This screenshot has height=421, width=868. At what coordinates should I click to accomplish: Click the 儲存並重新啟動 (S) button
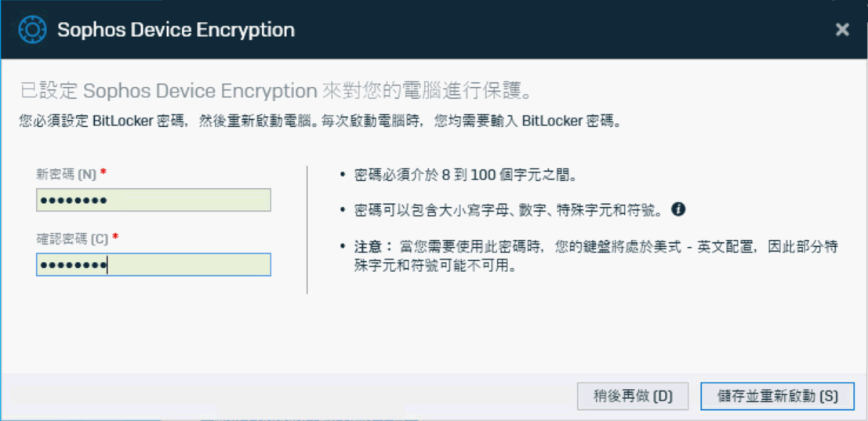point(777,396)
